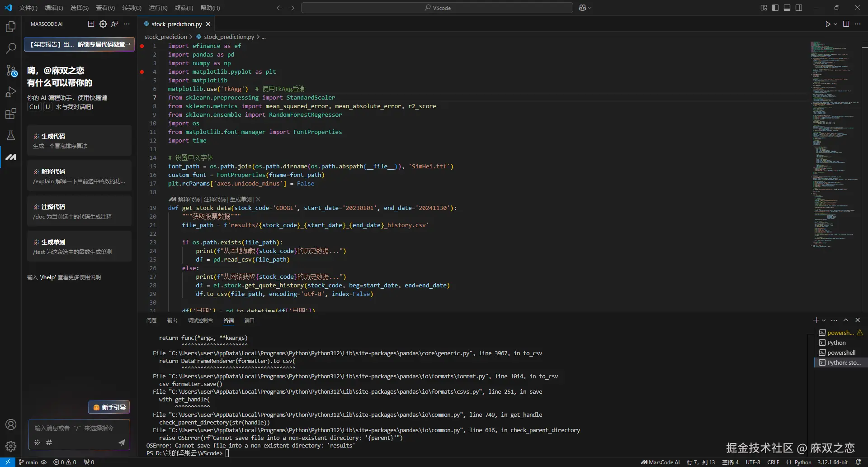Open the Testing flask icon view
The height and width of the screenshot is (467, 868).
11,135
